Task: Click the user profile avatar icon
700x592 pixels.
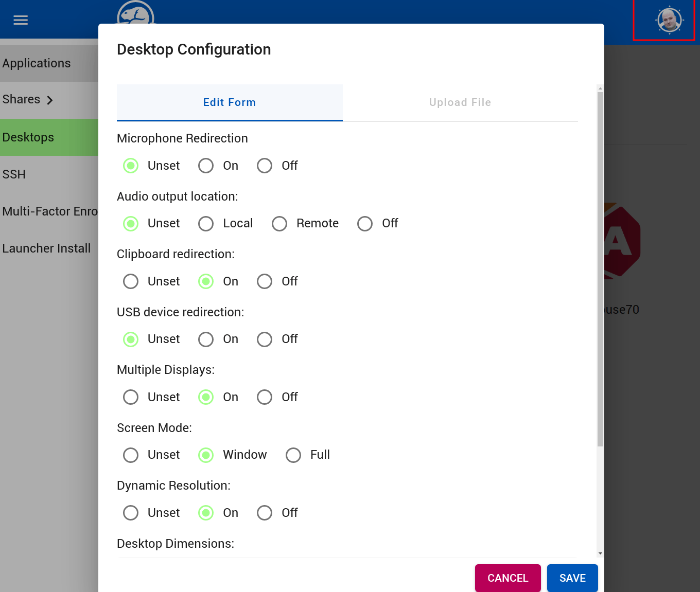Action: tap(669, 20)
